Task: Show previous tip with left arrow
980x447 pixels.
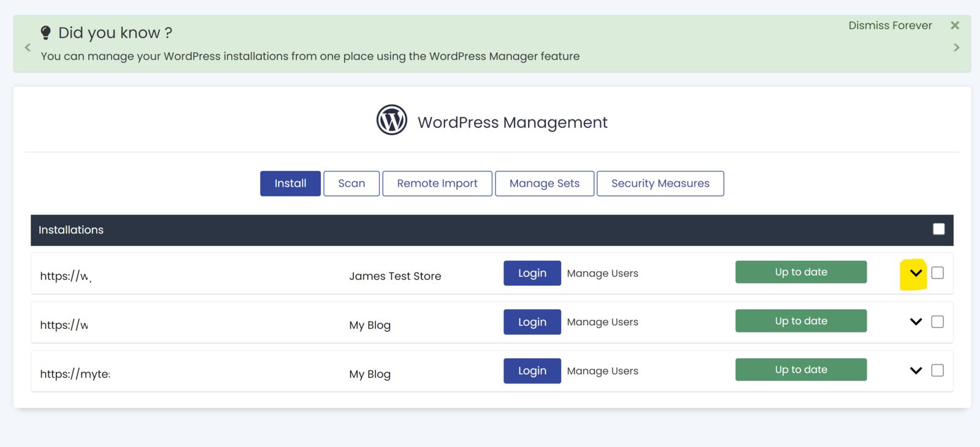Action: tap(28, 47)
